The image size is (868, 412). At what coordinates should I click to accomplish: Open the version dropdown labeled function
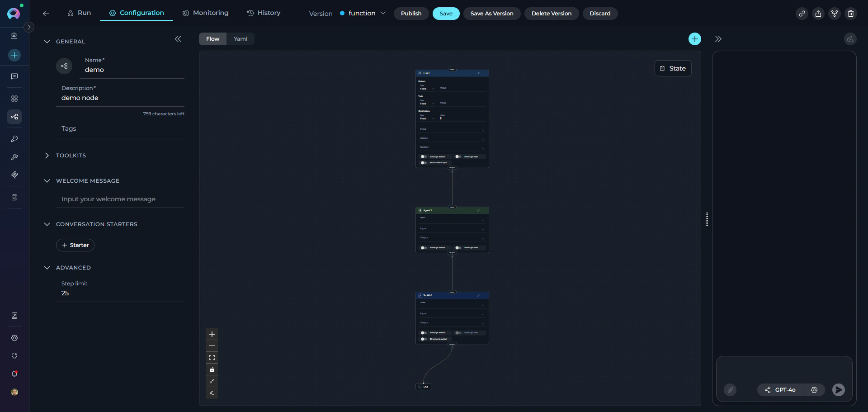383,13
